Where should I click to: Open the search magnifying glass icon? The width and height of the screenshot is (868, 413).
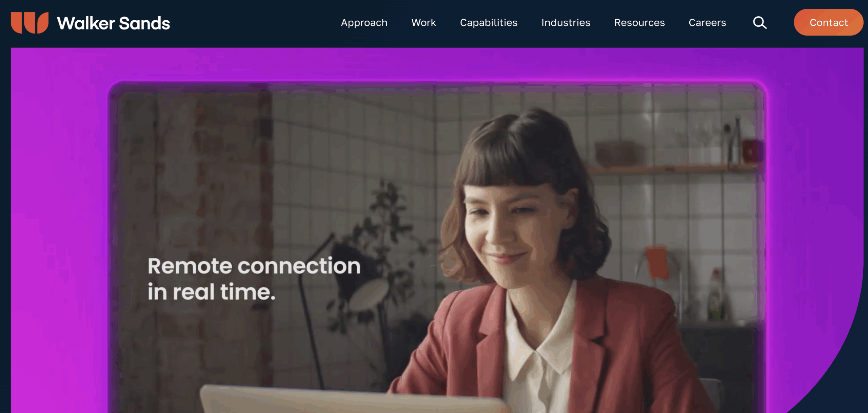[x=759, y=23]
